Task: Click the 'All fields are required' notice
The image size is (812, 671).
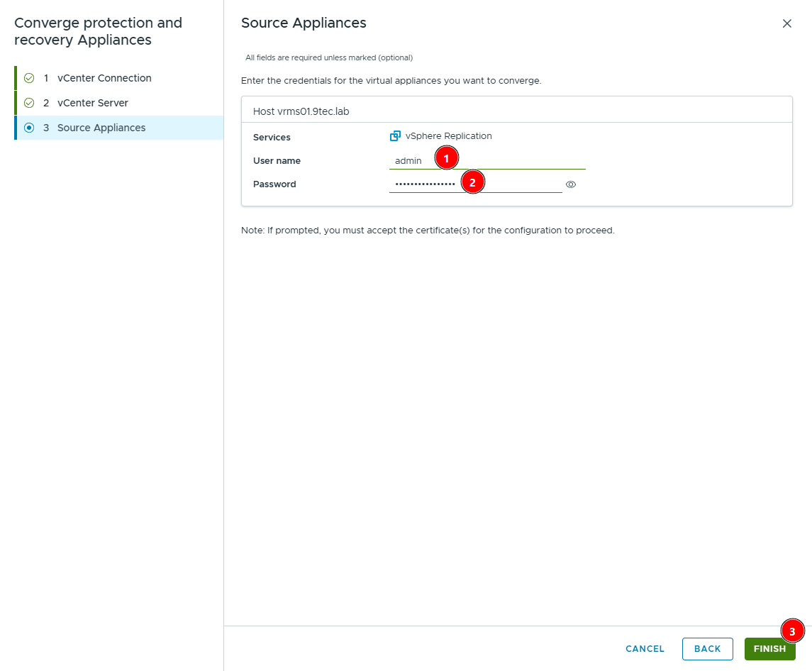Action: (x=329, y=57)
